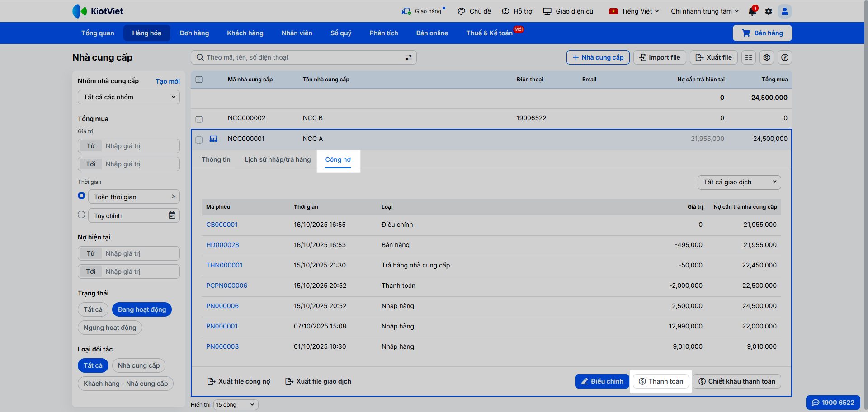Click the supplier group icon beside NCC000001

[x=213, y=139]
